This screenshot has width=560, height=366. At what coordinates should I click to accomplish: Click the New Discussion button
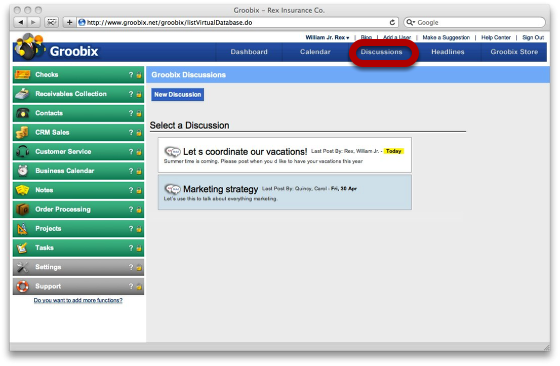[178, 95]
